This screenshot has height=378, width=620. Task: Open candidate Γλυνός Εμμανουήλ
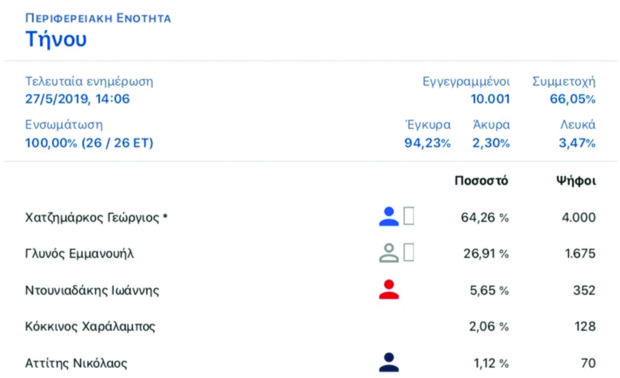coord(79,253)
